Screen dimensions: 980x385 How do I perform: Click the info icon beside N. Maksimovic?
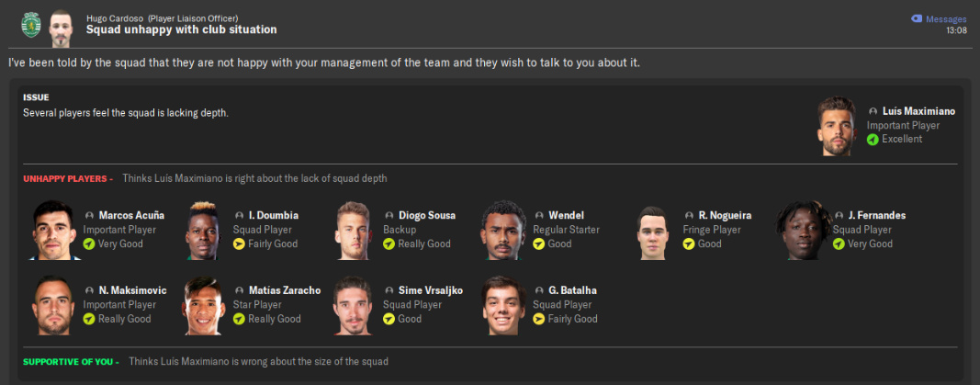89,291
